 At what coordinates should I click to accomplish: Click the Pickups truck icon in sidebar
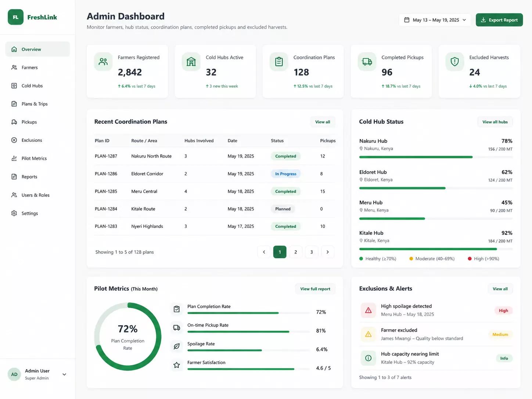[x=14, y=122]
